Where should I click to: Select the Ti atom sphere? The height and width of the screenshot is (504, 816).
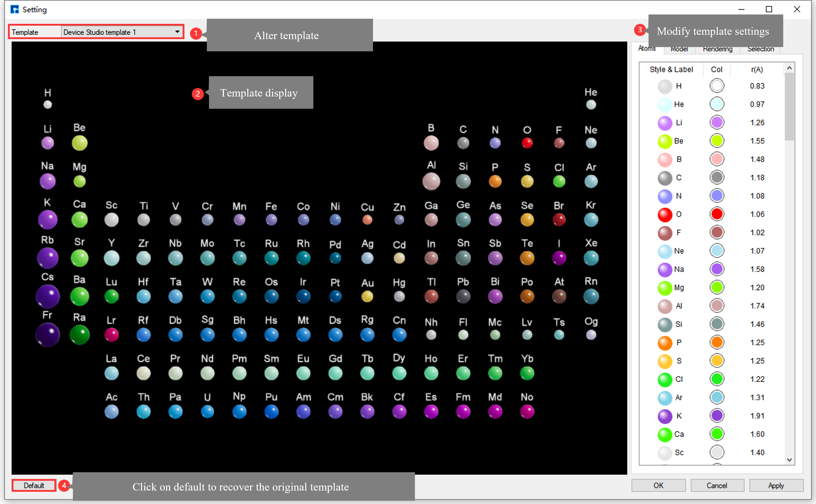tap(144, 220)
